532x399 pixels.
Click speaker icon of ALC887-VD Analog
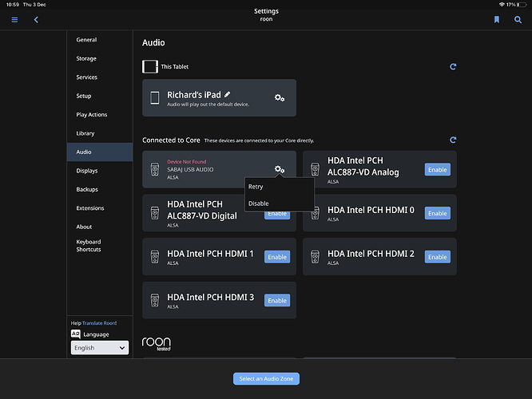(316, 169)
